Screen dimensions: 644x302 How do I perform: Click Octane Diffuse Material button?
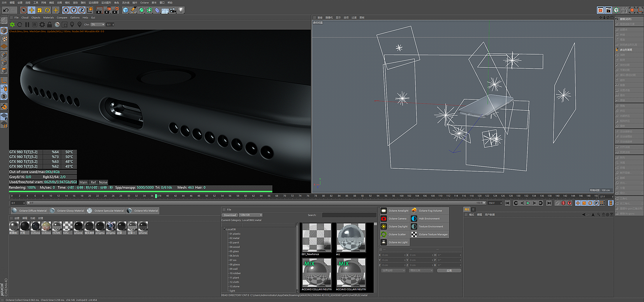[29, 211]
